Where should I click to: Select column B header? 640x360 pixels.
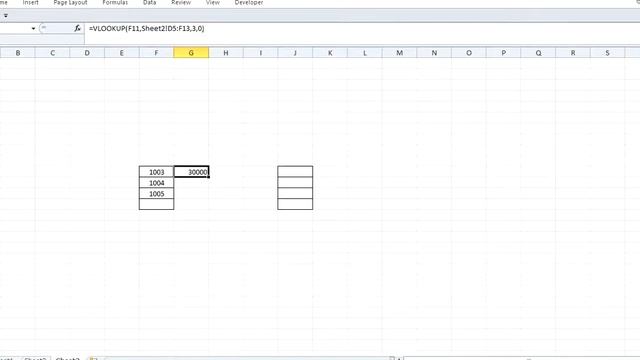point(18,53)
